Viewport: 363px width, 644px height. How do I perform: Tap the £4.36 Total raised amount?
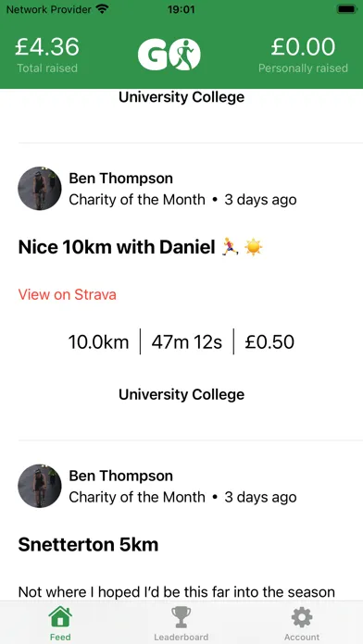click(x=47, y=47)
